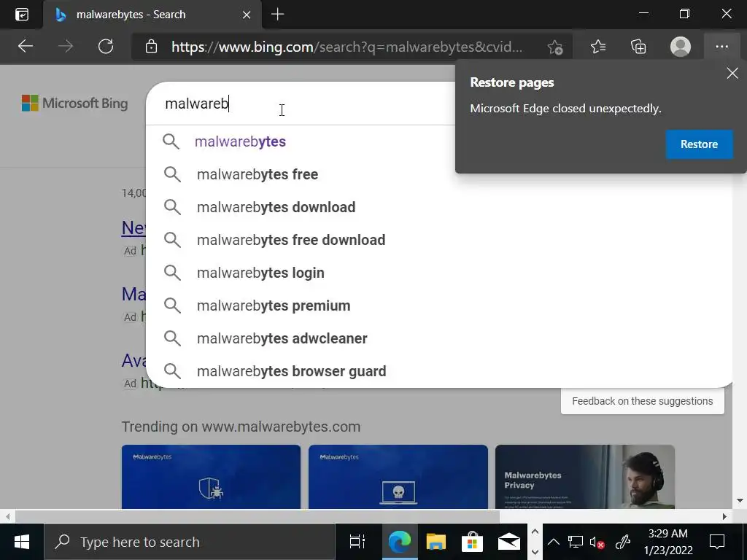The width and height of the screenshot is (747, 560).
Task: Open the tab actions menu icon
Action: click(22, 15)
